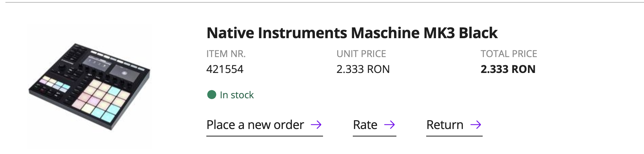Start a Return for this item
This screenshot has width=644, height=154.
point(445,125)
